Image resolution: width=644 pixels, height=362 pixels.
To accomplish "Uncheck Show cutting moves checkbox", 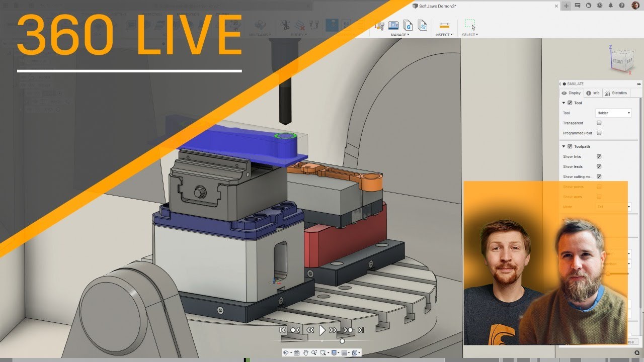I will click(x=599, y=176).
